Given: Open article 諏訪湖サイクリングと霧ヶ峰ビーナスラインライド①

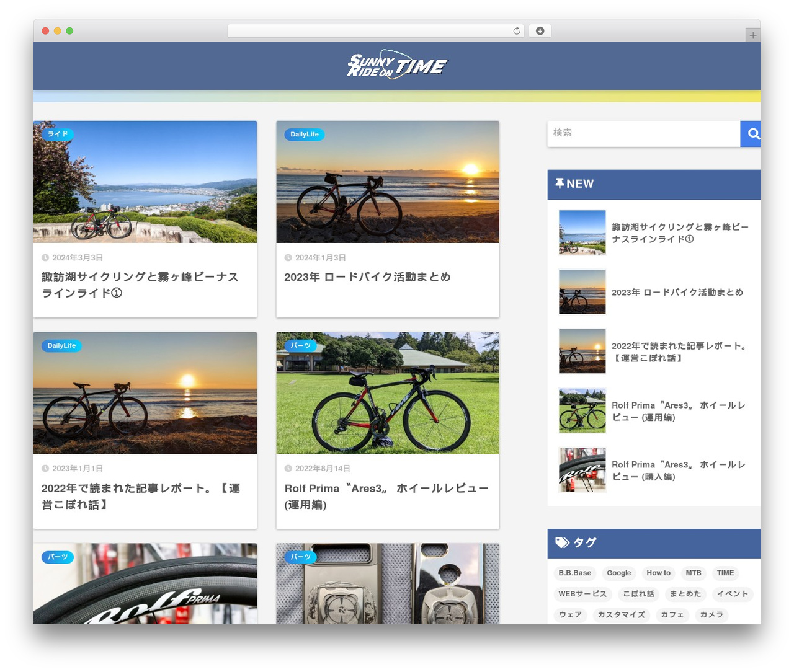Looking at the screenshot, I should (x=140, y=285).
